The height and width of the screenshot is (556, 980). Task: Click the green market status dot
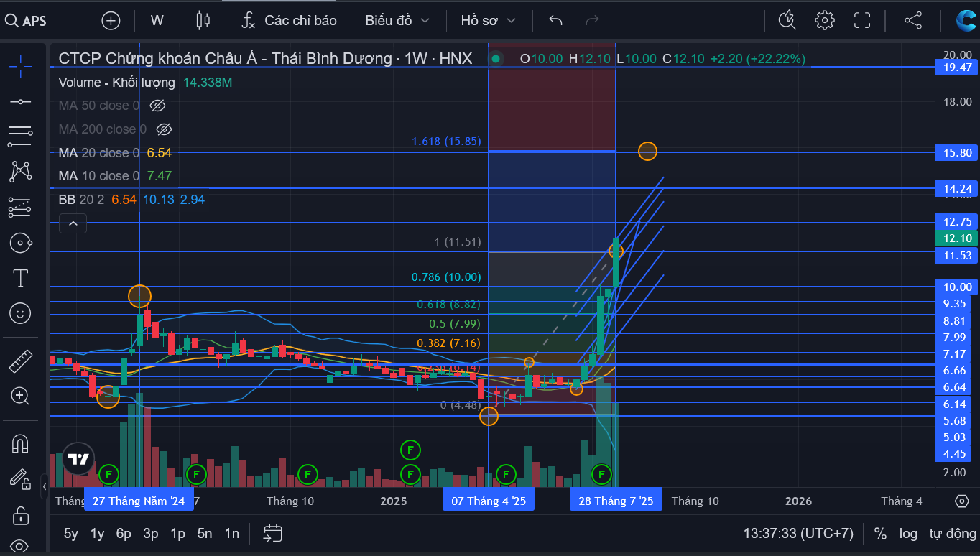pyautogui.click(x=496, y=59)
